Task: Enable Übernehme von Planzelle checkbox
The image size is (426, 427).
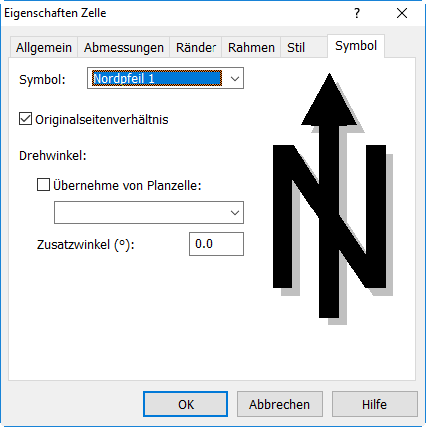Action: click(43, 184)
